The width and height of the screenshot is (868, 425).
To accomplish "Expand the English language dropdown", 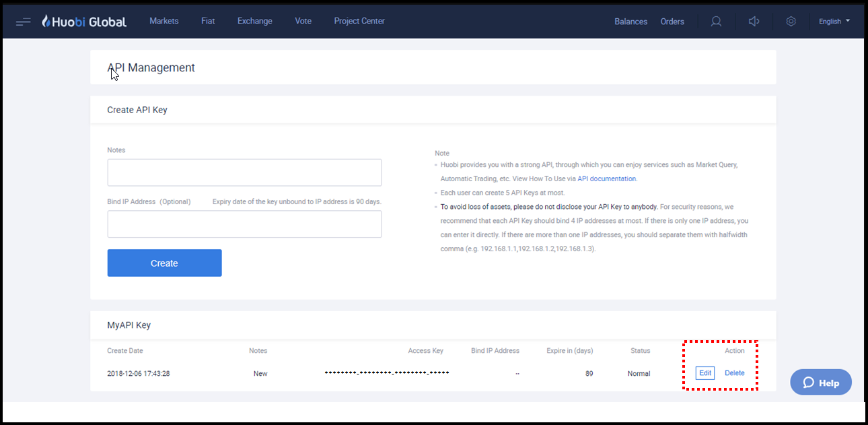I will pos(834,22).
